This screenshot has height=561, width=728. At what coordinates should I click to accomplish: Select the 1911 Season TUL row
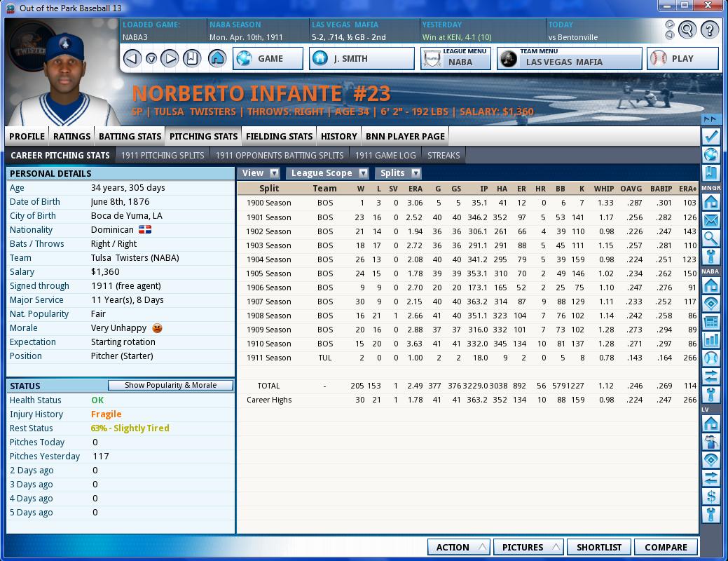pyautogui.click(x=467, y=358)
